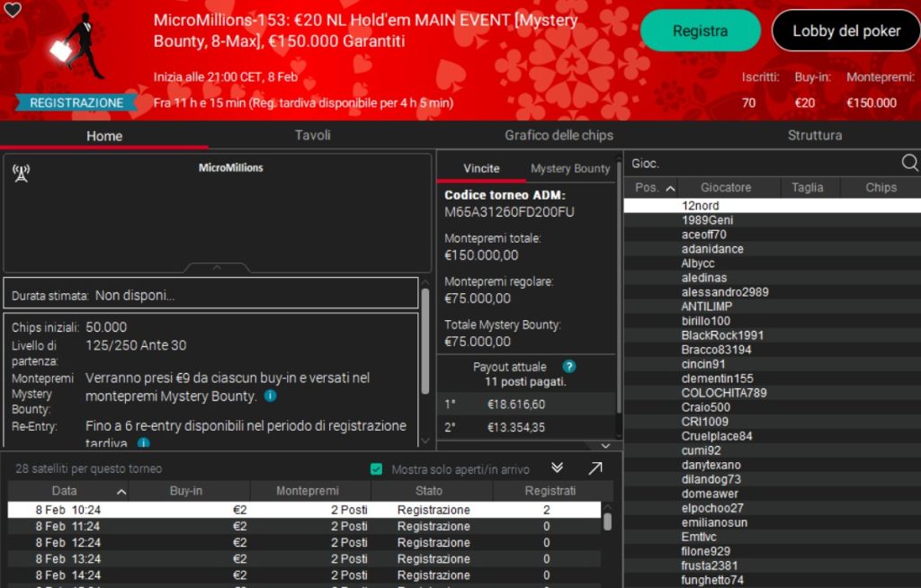Click the broadcast antenna icon in MicroMillions panel
The height and width of the screenshot is (588, 921).
pyautogui.click(x=22, y=174)
